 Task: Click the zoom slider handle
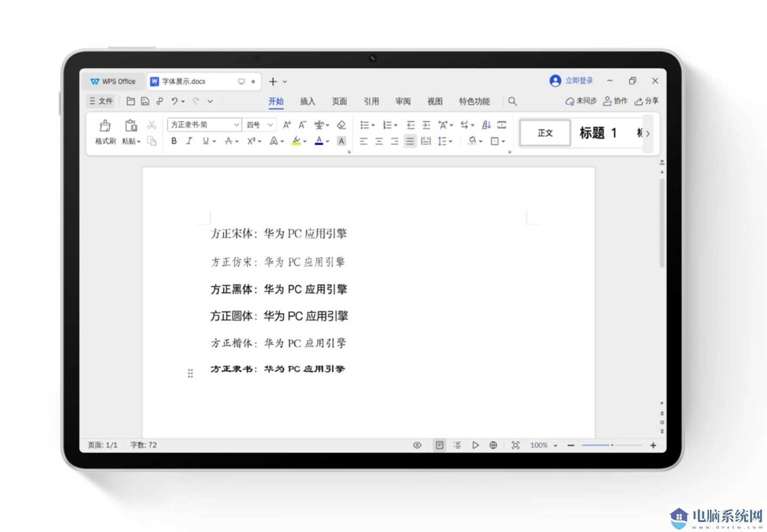[x=612, y=445]
